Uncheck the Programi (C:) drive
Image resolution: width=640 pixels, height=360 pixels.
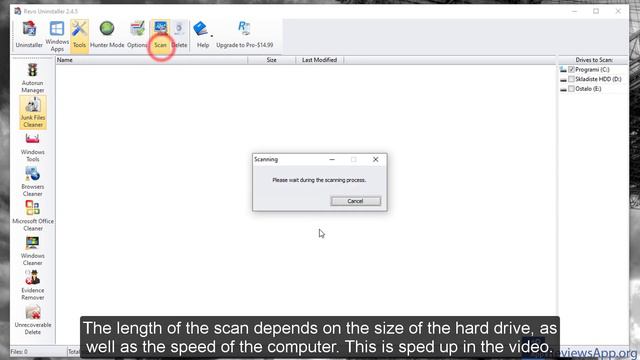tap(571, 69)
